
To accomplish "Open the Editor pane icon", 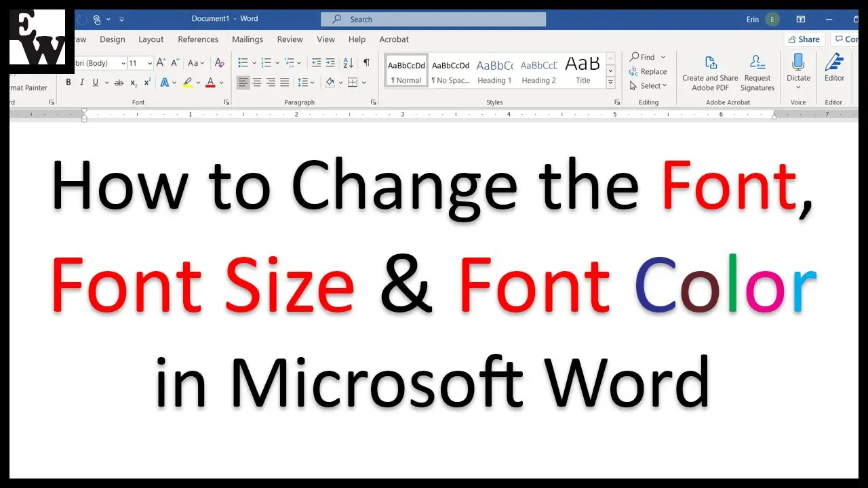I will [x=834, y=62].
